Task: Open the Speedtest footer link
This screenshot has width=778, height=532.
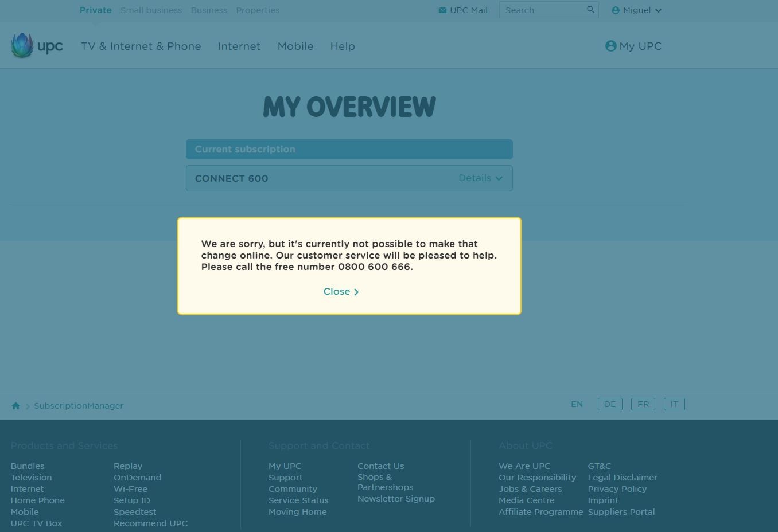Action: (135, 512)
